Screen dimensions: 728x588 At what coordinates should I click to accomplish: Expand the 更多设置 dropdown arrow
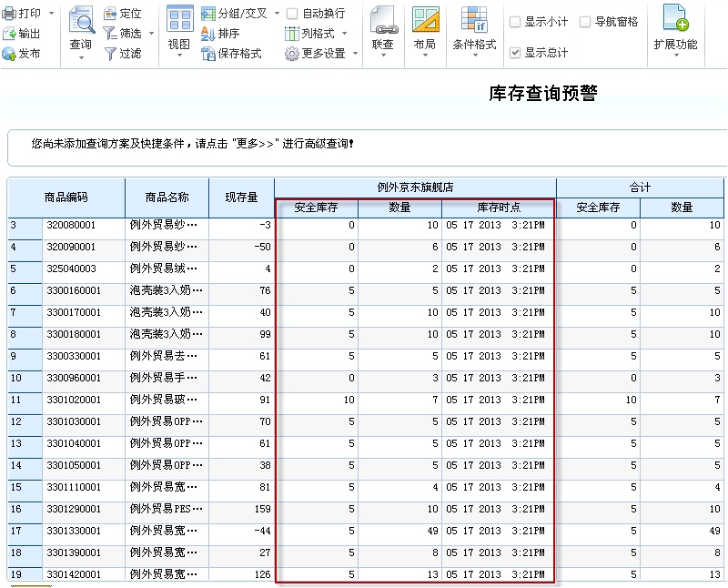355,54
